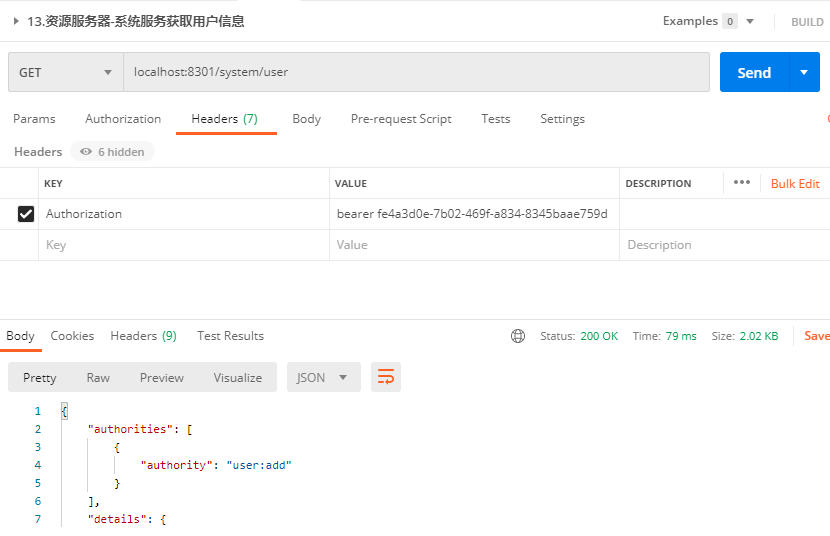
Task: Click the empty Description input field
Action: click(724, 245)
